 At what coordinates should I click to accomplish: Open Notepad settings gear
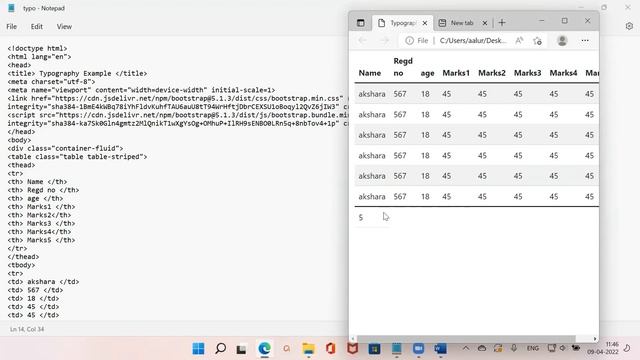pos(629,26)
